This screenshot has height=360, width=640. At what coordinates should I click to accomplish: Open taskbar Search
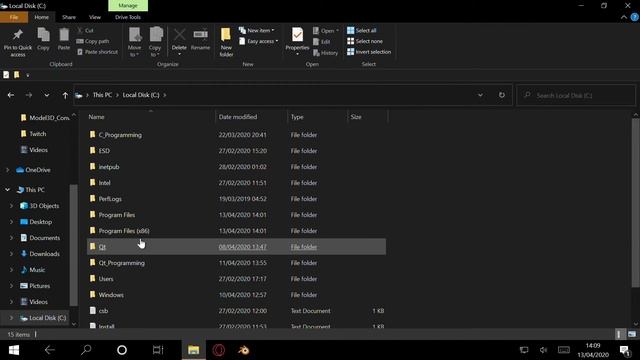86,350
